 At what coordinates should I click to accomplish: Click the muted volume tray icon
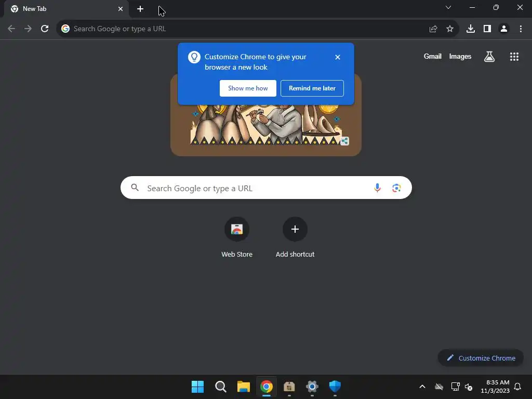click(469, 387)
